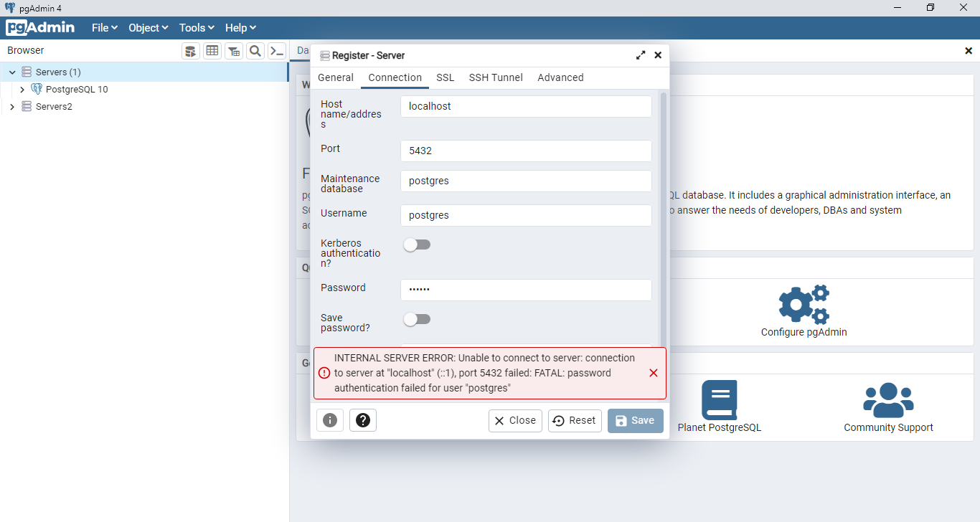Click the Query Tool icon in Browser toolbar
Image resolution: width=980 pixels, height=522 pixels.
pyautogui.click(x=190, y=50)
